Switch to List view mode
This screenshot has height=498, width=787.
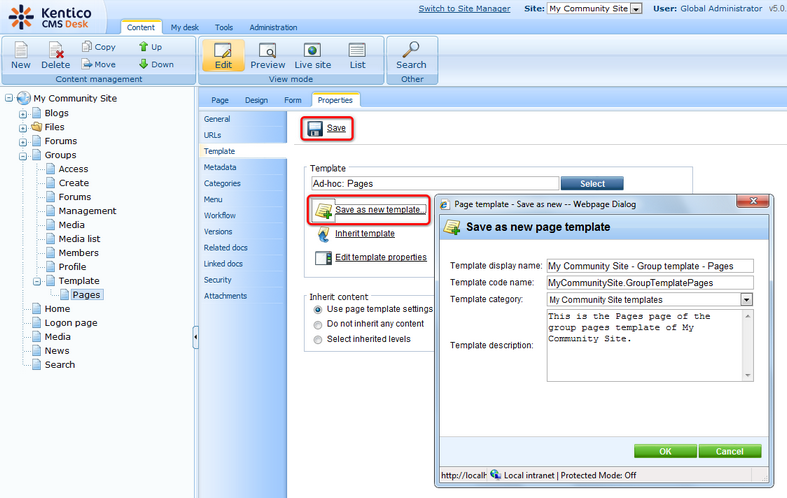(357, 55)
